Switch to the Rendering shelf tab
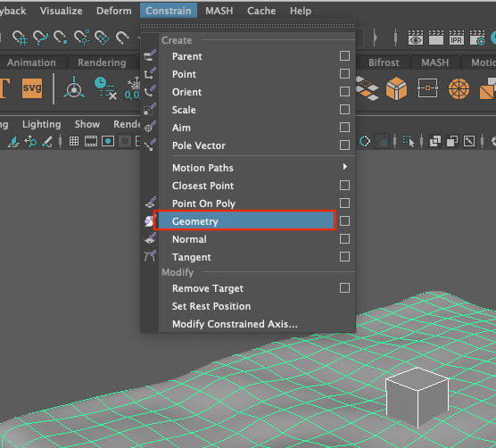 (102, 62)
